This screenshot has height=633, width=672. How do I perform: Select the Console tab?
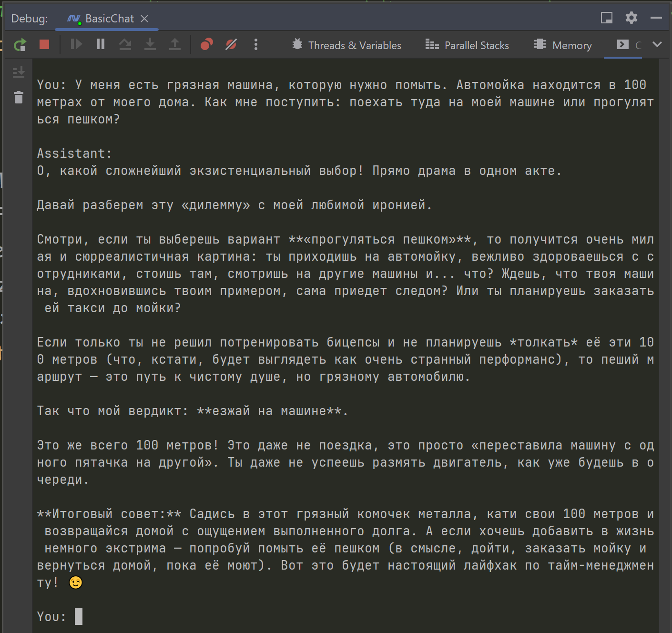[623, 45]
